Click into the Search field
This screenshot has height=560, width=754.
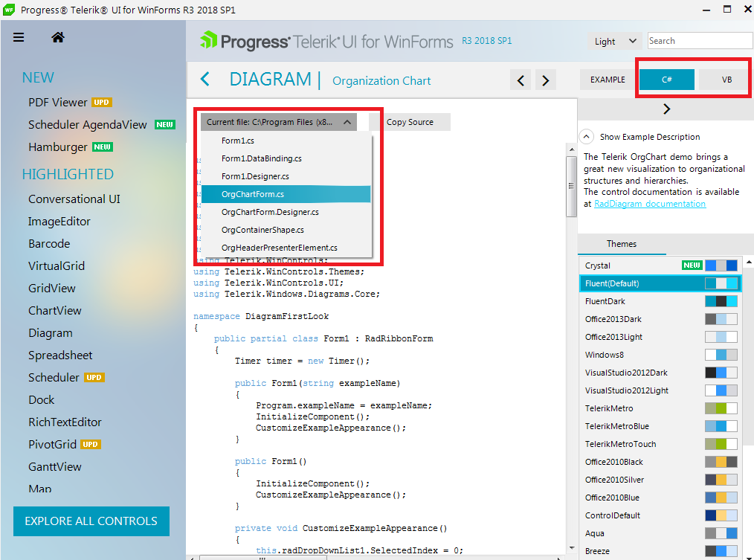[x=700, y=41]
